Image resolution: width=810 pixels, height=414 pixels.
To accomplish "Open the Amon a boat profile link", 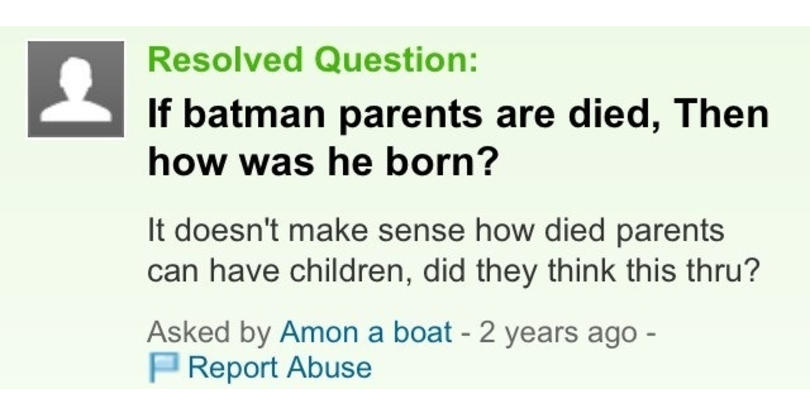I will tap(366, 332).
